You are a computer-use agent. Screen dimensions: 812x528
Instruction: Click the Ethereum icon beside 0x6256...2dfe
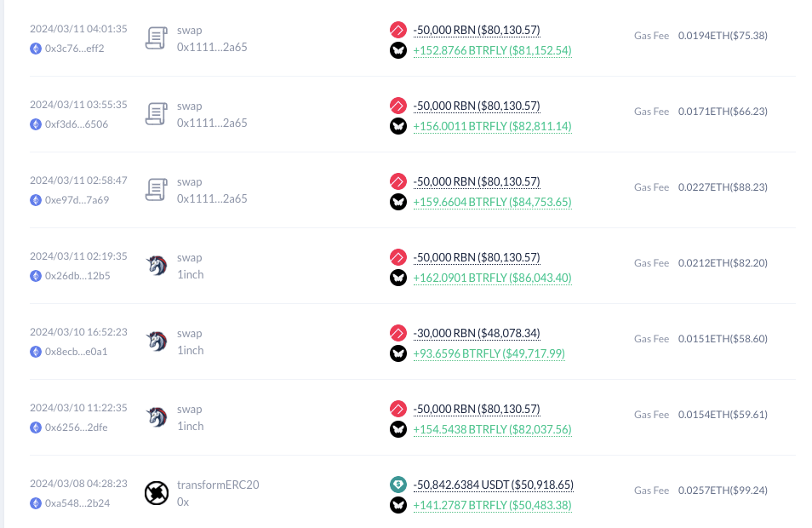[x=36, y=428]
